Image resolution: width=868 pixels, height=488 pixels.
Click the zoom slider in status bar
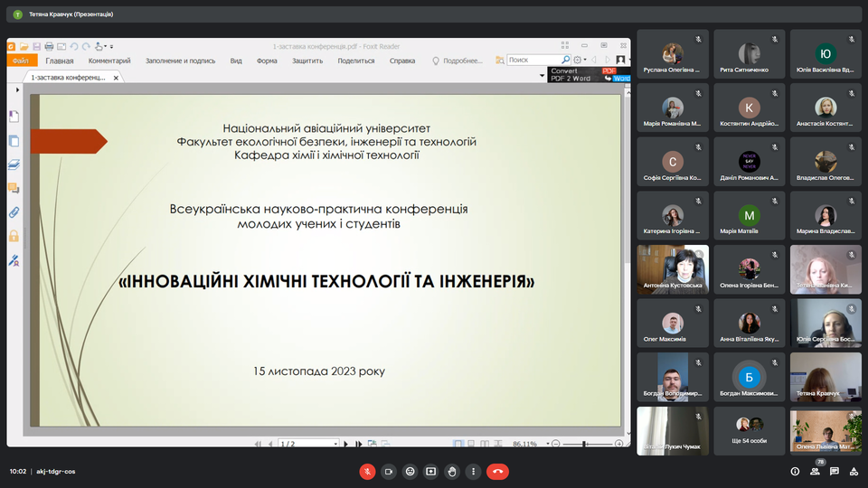pyautogui.click(x=586, y=444)
